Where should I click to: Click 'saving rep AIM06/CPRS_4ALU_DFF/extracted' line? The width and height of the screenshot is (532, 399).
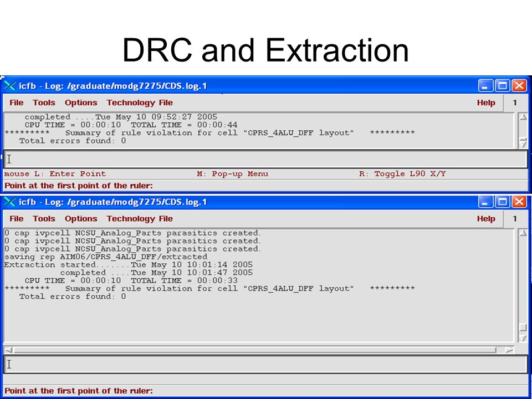coord(106,257)
